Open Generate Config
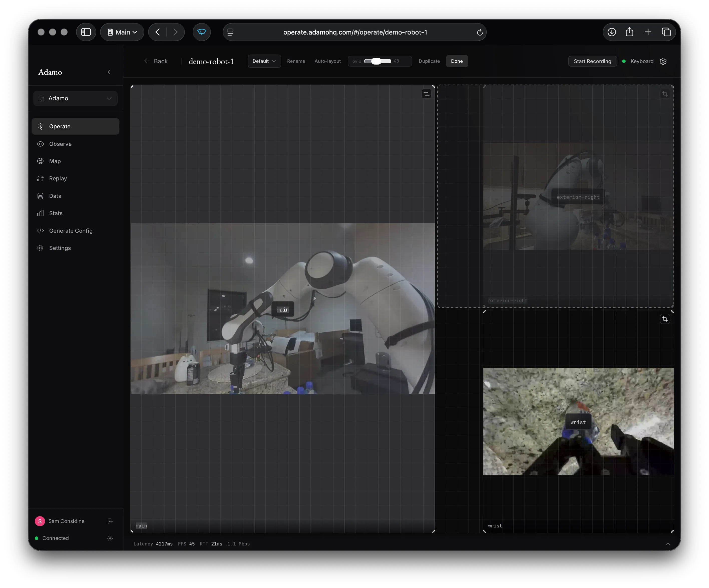Screen dimensions: 709x588 tap(75, 230)
